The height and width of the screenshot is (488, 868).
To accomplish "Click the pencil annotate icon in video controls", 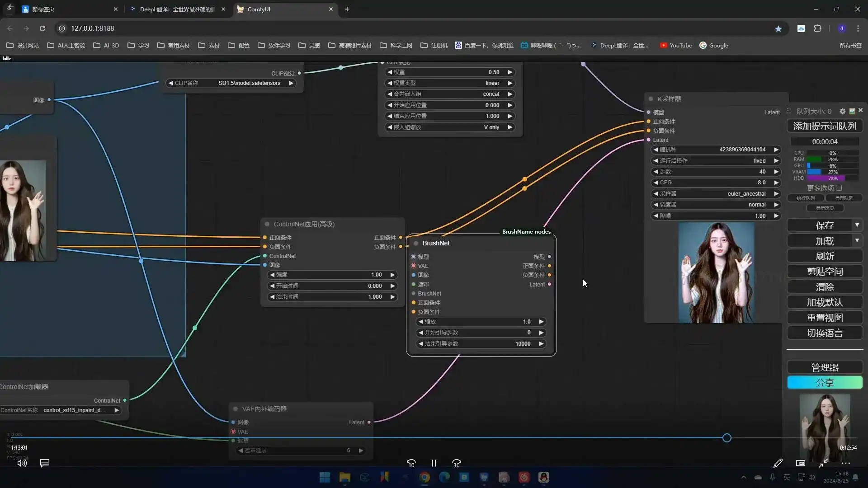I will [x=778, y=463].
